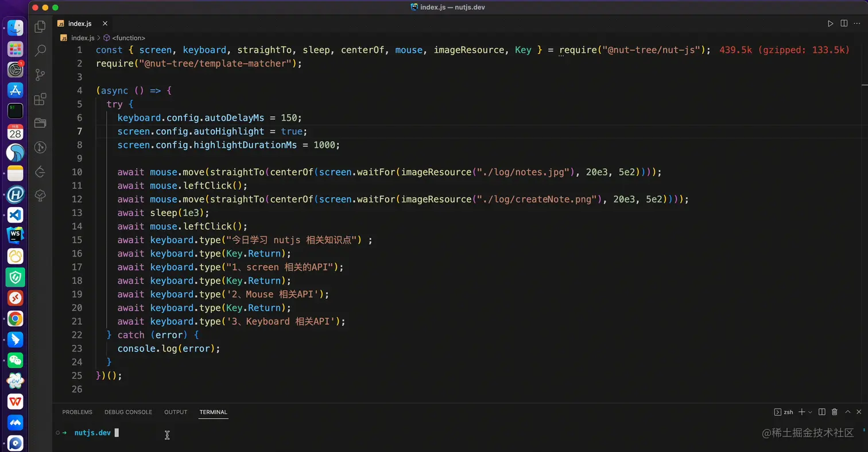This screenshot has width=868, height=452.
Task: Open Launchpad from the Dock
Action: [x=15, y=49]
